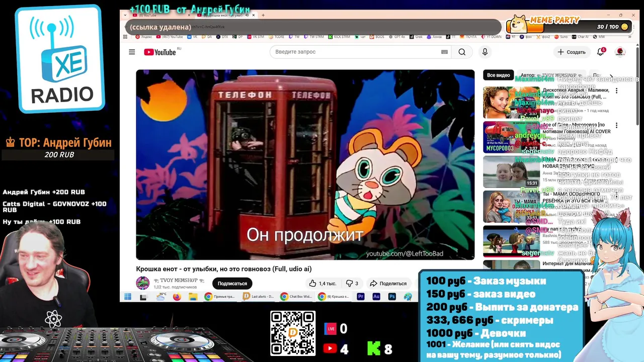This screenshot has height=362, width=644.
Task: Open Прямые трансляции Chrome window on taskbar
Action: point(220,297)
